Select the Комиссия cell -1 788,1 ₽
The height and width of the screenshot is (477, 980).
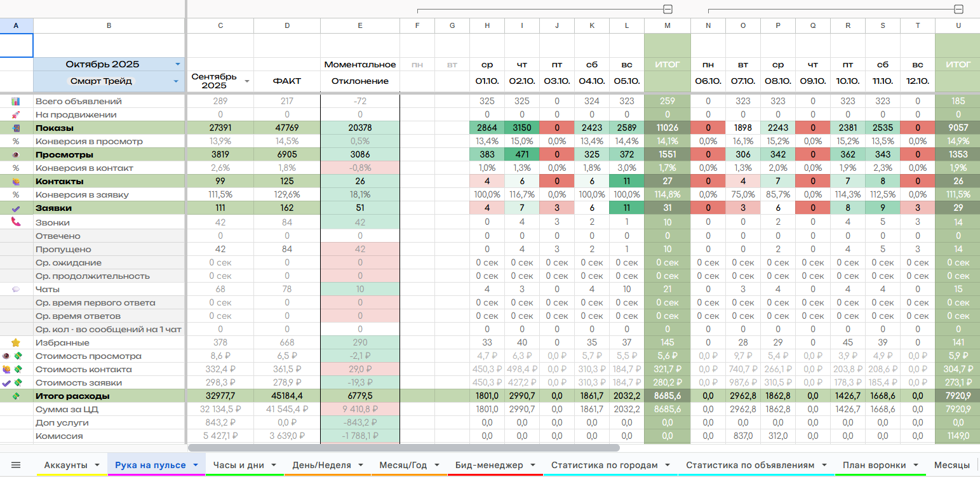pyautogui.click(x=360, y=436)
